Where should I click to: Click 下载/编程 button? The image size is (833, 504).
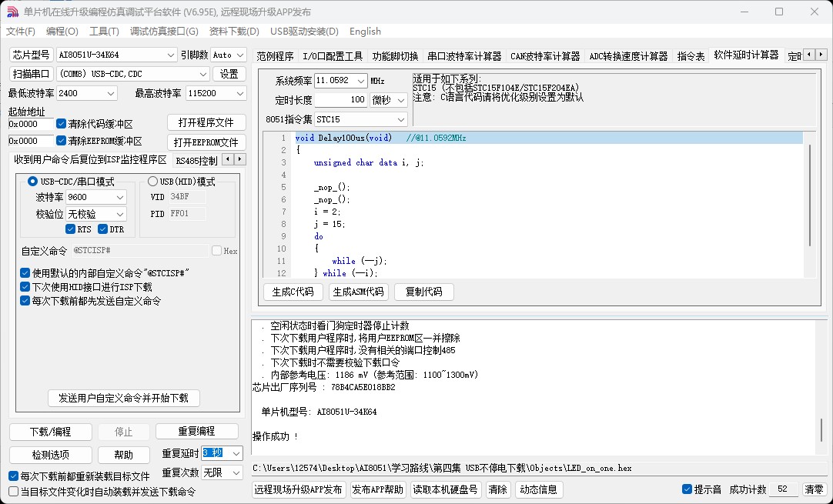click(51, 432)
